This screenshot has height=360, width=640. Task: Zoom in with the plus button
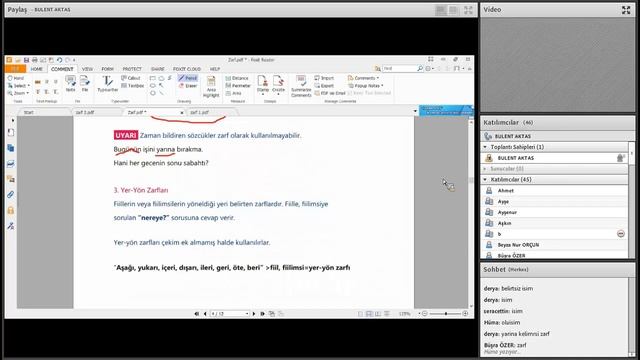[x=465, y=313]
